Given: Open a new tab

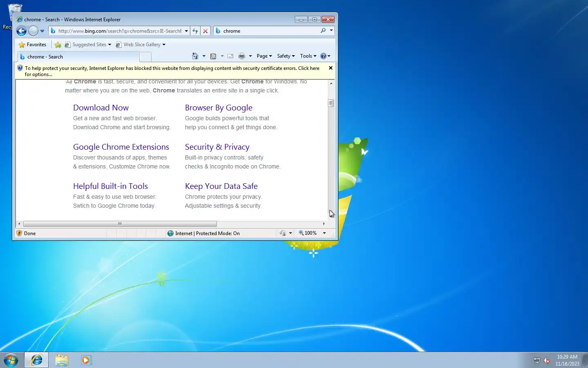Looking at the screenshot, I should 145,57.
